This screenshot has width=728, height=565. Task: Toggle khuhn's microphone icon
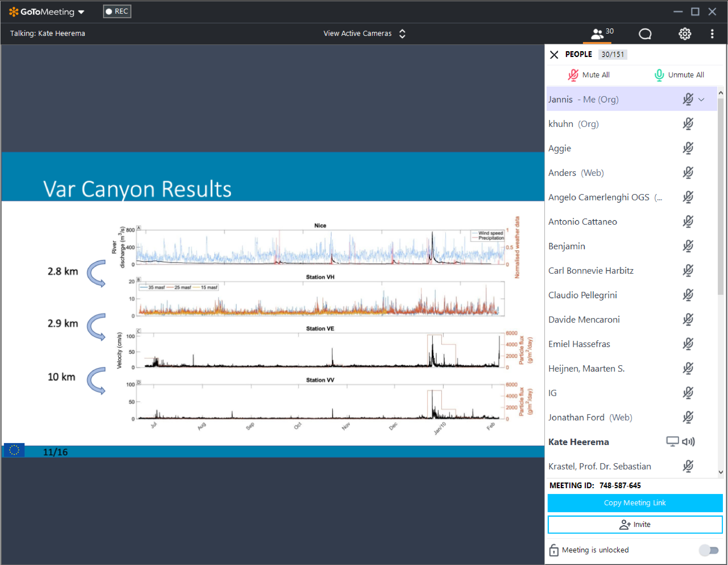tap(688, 124)
